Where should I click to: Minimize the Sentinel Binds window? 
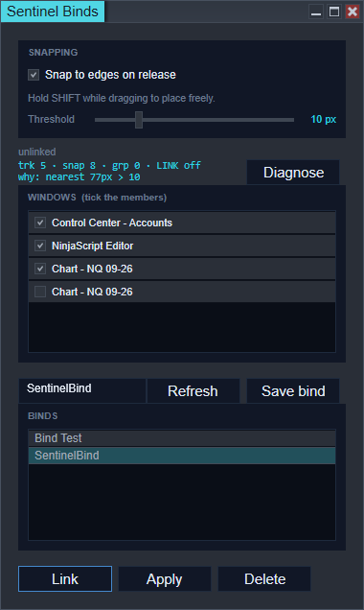click(x=316, y=12)
